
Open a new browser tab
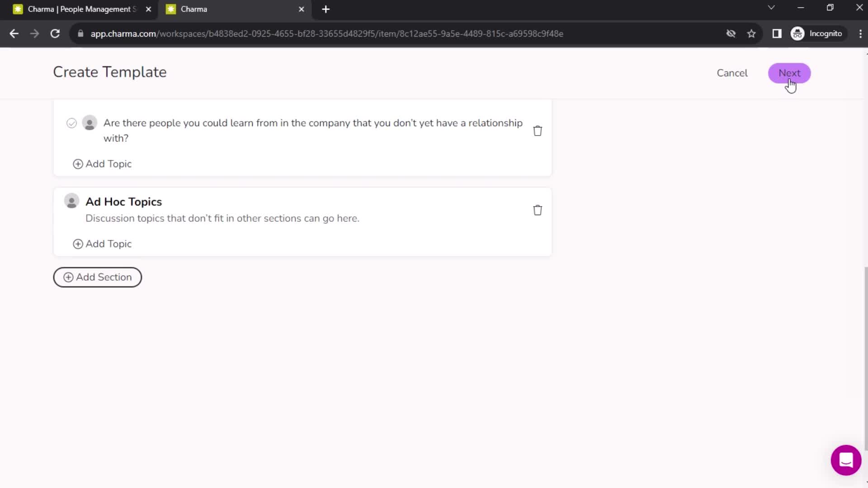coord(325,9)
